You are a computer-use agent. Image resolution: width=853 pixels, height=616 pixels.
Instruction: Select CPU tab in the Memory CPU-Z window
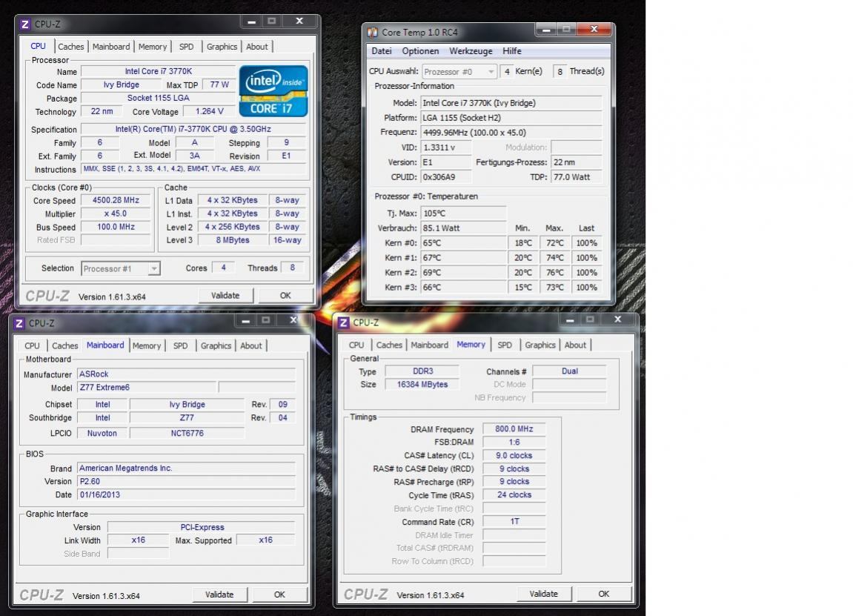pyautogui.click(x=356, y=345)
